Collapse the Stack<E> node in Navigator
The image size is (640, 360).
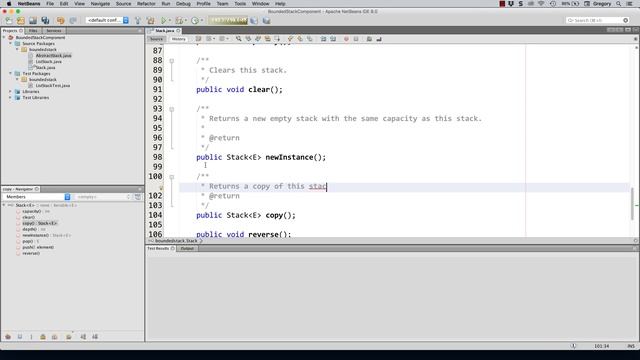pyautogui.click(x=4, y=205)
